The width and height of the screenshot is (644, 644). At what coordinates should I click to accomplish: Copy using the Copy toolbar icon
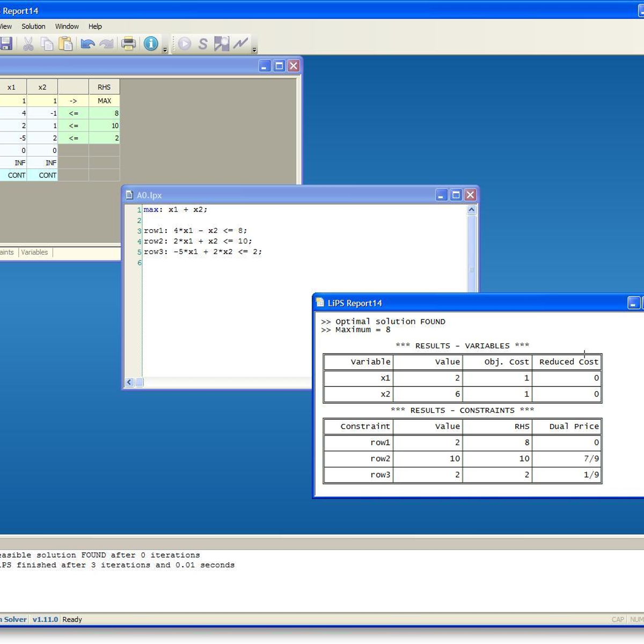coord(48,44)
